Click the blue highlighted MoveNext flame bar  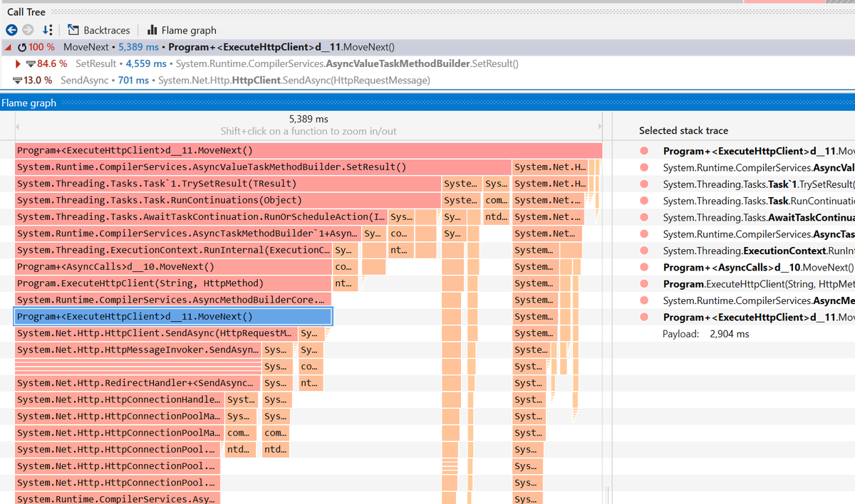pos(173,317)
